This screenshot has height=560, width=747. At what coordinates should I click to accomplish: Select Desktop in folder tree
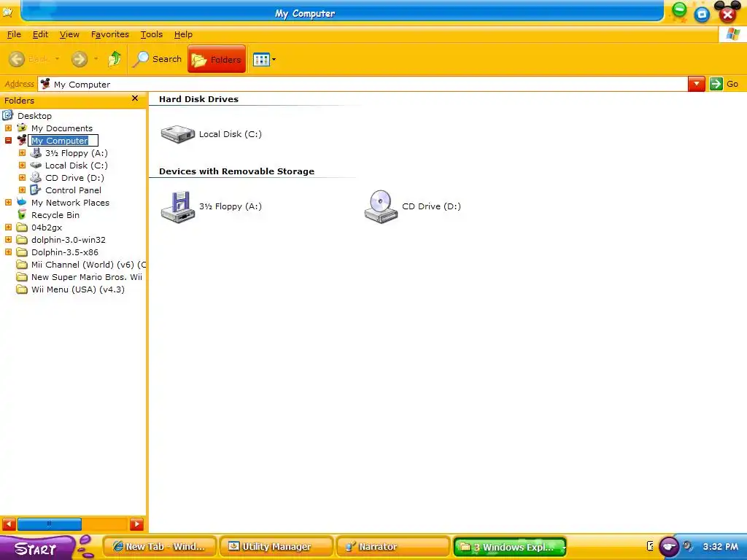pos(34,116)
